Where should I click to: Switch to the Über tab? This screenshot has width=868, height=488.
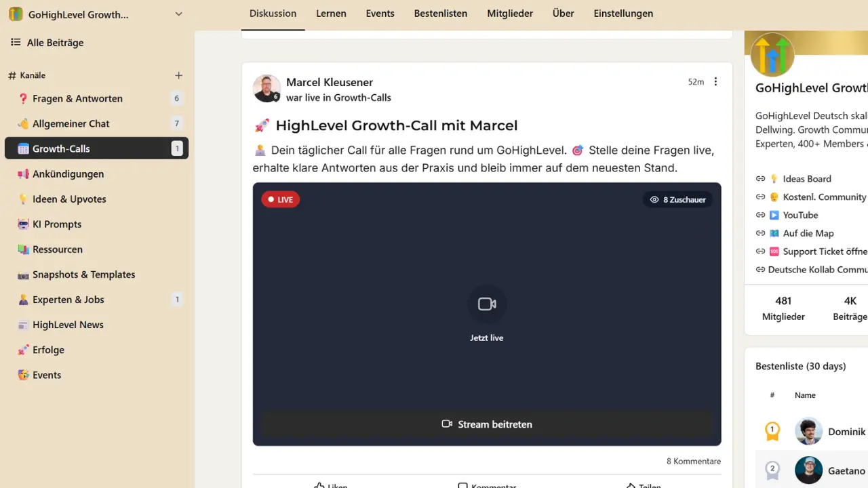pyautogui.click(x=563, y=14)
